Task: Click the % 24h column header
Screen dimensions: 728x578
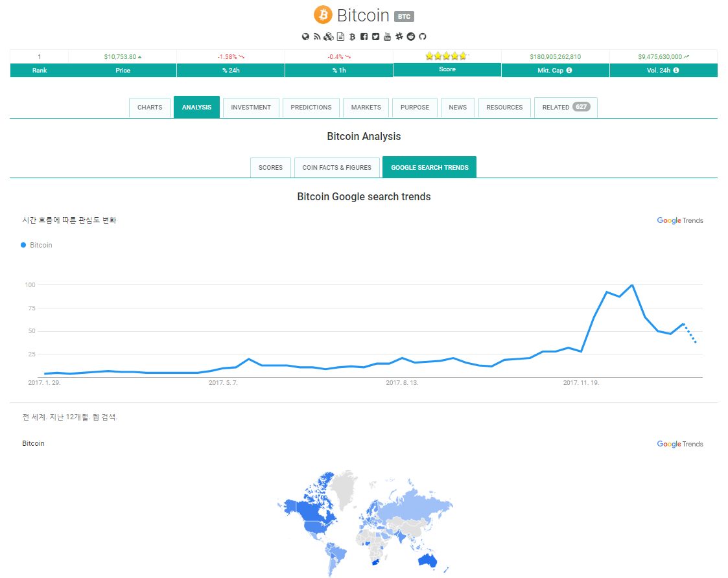Action: coord(231,71)
